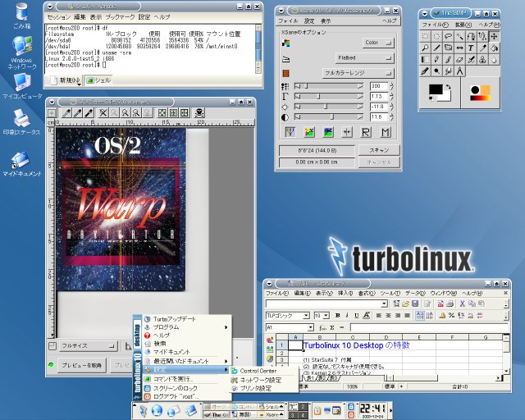Select the bucket fill tool in GIMP

pyautogui.click(x=494, y=48)
